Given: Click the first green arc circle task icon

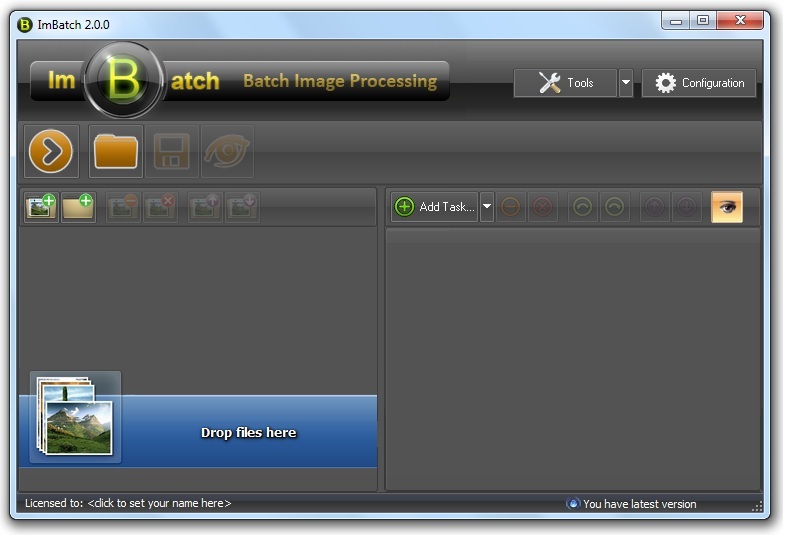Looking at the screenshot, I should [582, 207].
